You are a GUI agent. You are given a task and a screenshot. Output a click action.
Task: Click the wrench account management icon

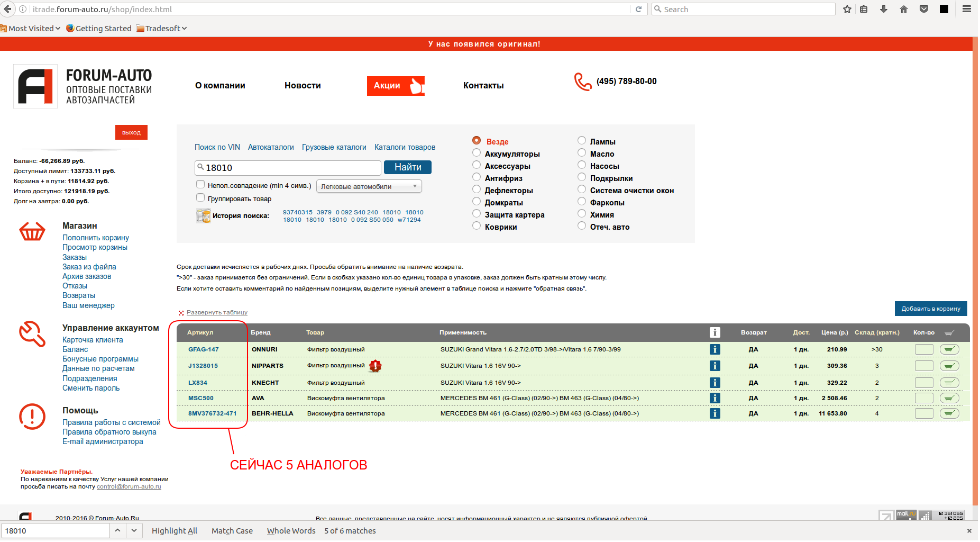(x=32, y=334)
